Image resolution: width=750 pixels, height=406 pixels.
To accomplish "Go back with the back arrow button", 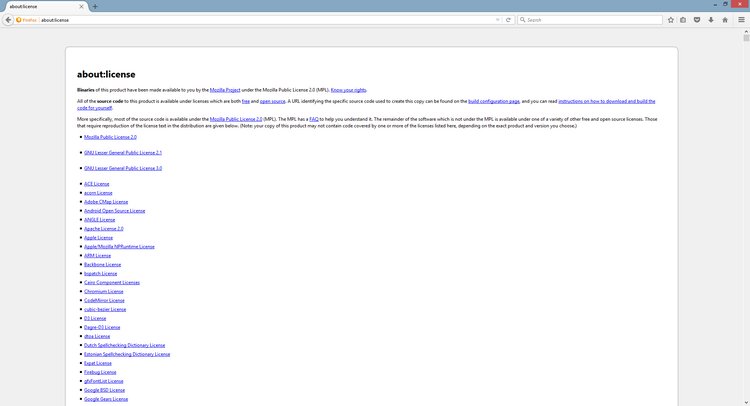I will click(x=8, y=20).
